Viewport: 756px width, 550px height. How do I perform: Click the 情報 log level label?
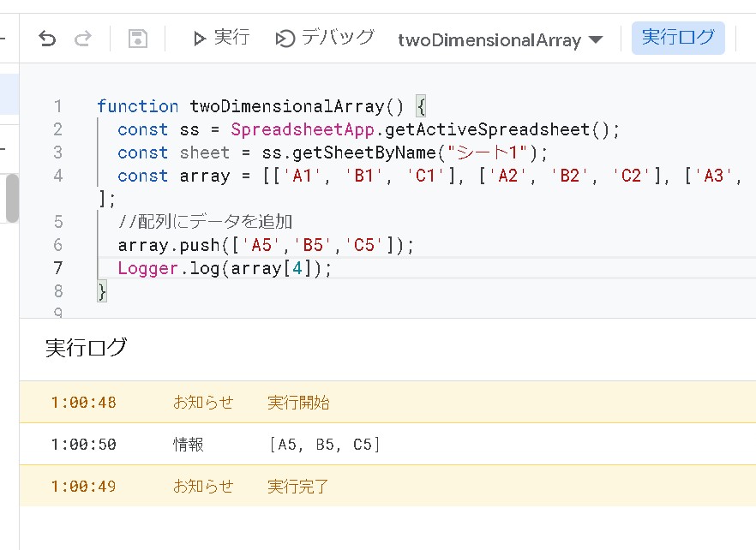(x=189, y=444)
